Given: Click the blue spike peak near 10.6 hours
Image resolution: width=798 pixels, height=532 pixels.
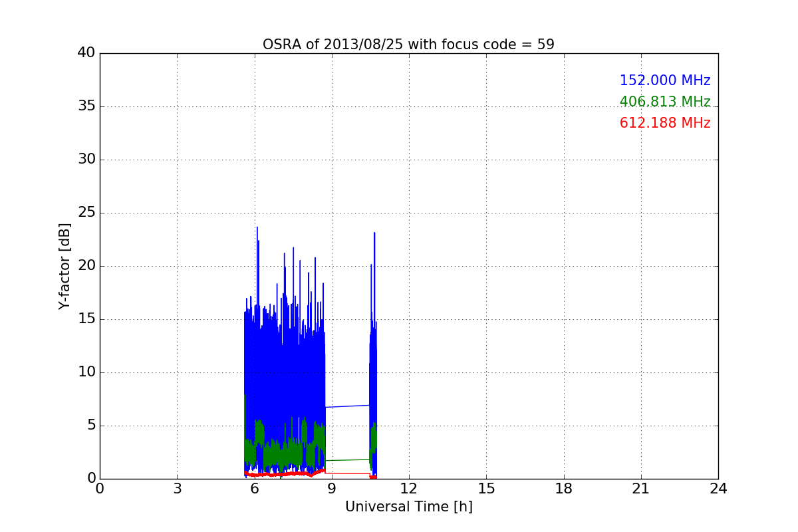Looking at the screenshot, I should pos(374,233).
